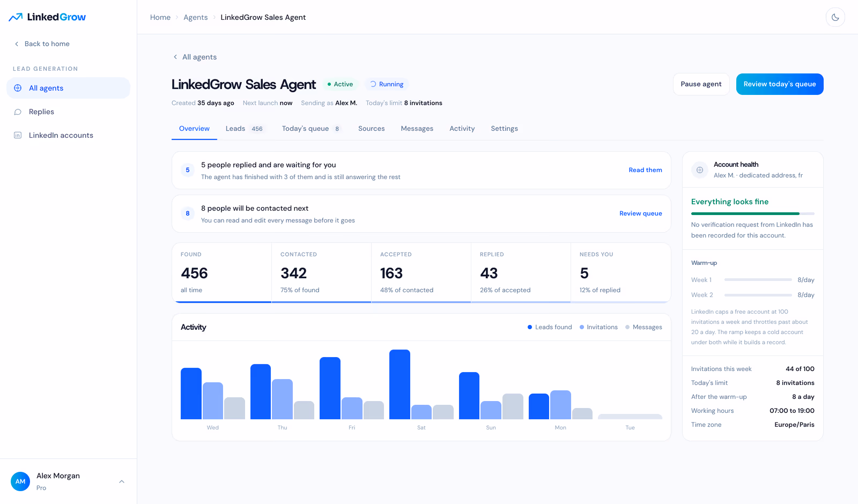Click the Running spinner status badge
The width and height of the screenshot is (858, 504).
coord(387,84)
